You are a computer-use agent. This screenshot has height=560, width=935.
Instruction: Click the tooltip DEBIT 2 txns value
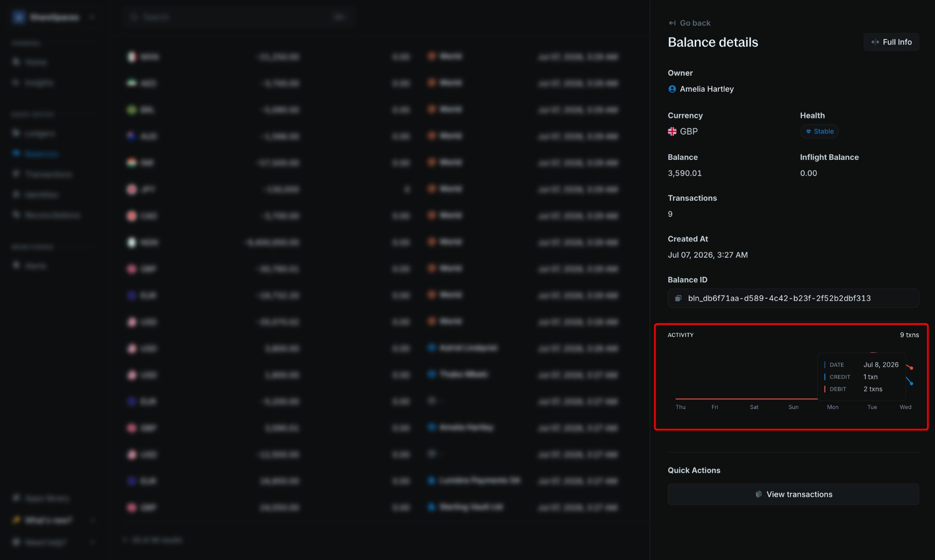pos(872,389)
